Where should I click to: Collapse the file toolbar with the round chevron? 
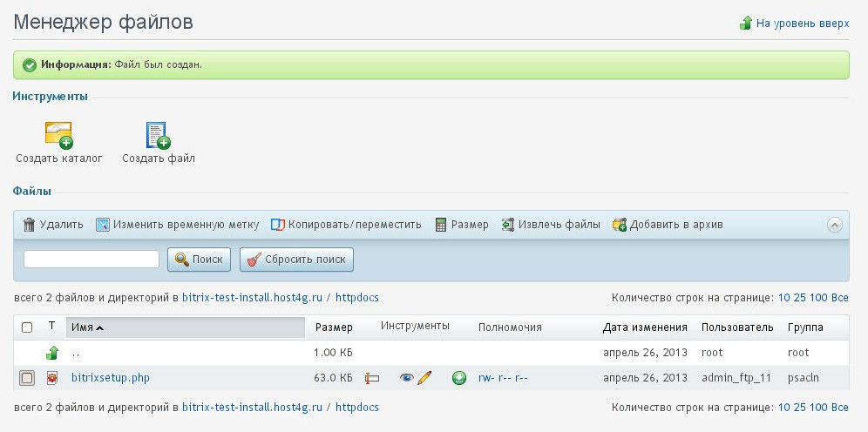point(835,225)
